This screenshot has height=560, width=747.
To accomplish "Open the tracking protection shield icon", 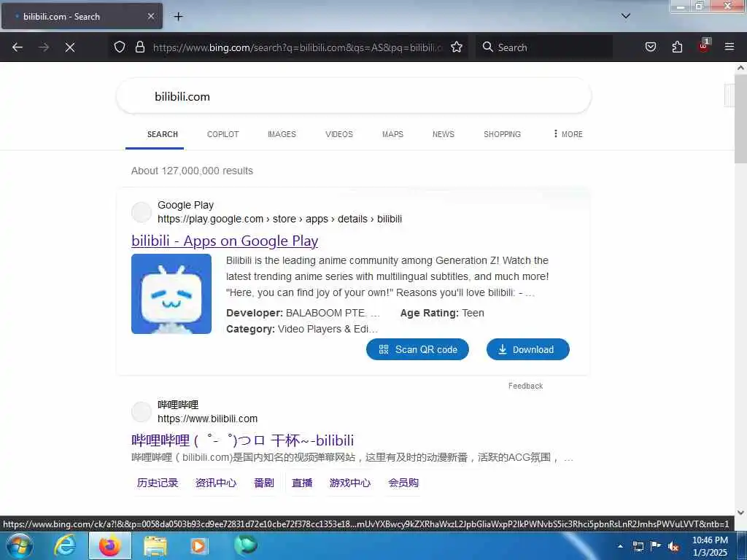I will coord(120,47).
